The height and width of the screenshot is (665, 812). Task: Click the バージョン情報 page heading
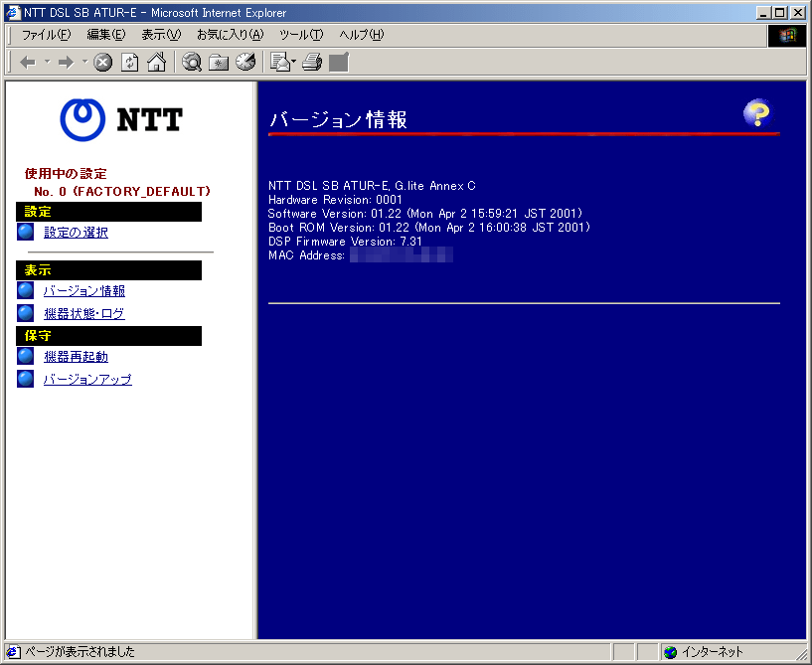[338, 119]
